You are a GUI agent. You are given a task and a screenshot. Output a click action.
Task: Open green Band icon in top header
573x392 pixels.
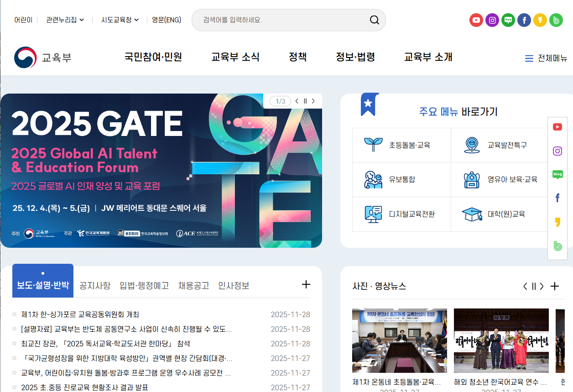point(556,20)
